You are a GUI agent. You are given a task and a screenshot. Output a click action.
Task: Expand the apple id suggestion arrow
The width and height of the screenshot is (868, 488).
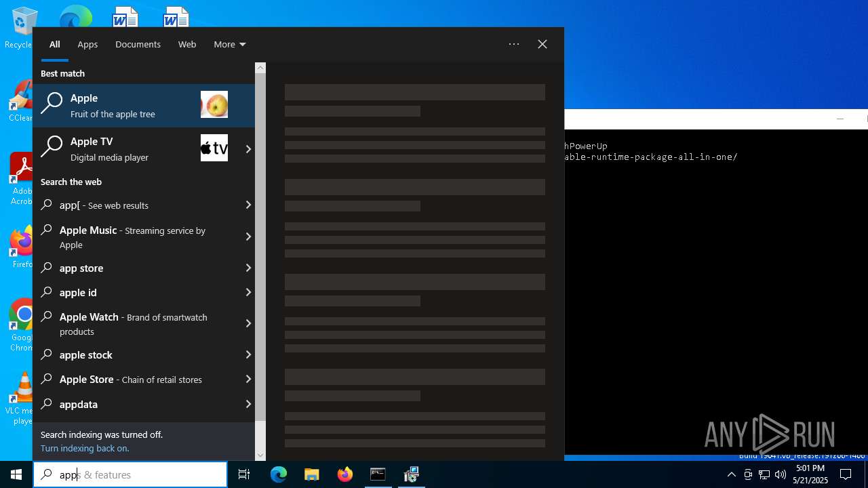[248, 292]
